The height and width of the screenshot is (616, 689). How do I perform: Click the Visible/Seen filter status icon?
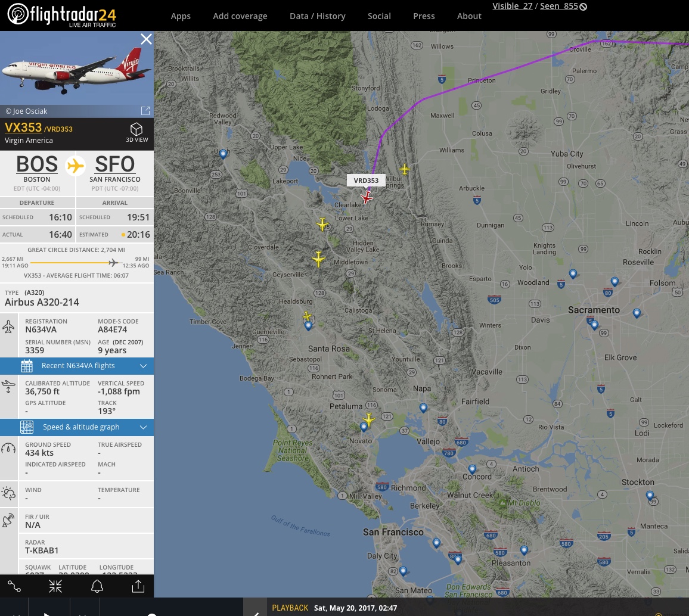[x=584, y=7]
